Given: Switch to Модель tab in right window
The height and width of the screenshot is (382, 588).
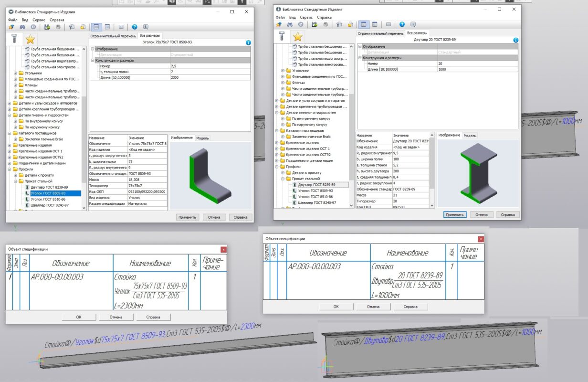Looking at the screenshot, I should 470,136.
